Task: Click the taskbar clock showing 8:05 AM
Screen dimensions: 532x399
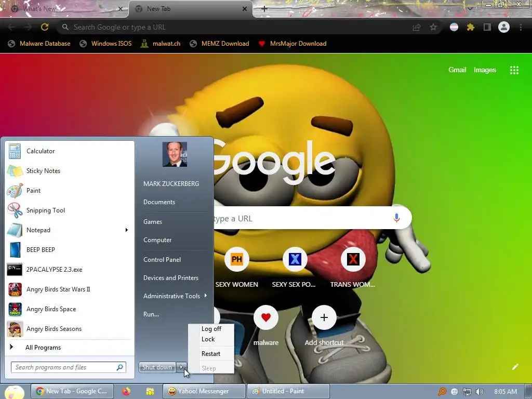Action: tap(506, 392)
